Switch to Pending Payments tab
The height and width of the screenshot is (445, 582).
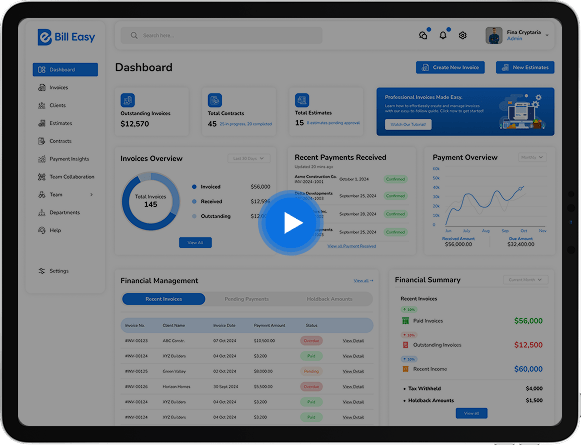[x=246, y=299]
